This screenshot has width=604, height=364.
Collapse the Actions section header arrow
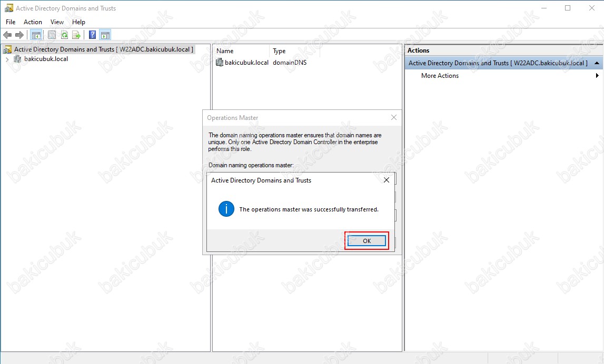coord(597,63)
